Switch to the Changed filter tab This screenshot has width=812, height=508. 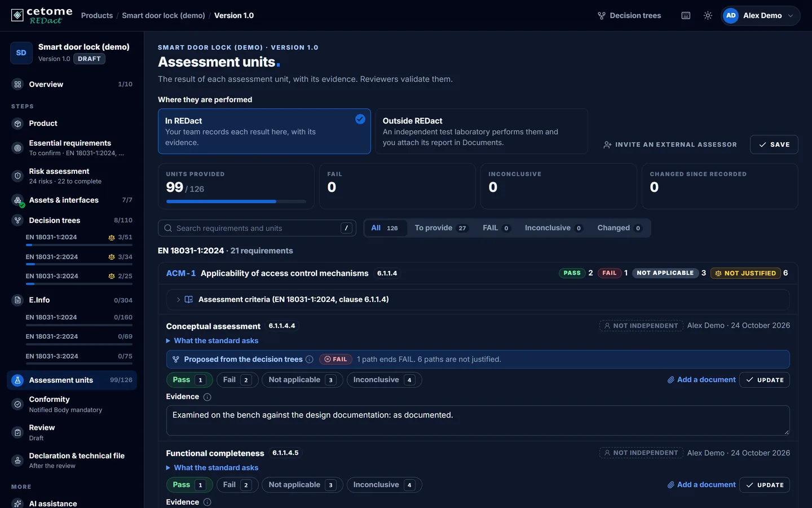(619, 228)
